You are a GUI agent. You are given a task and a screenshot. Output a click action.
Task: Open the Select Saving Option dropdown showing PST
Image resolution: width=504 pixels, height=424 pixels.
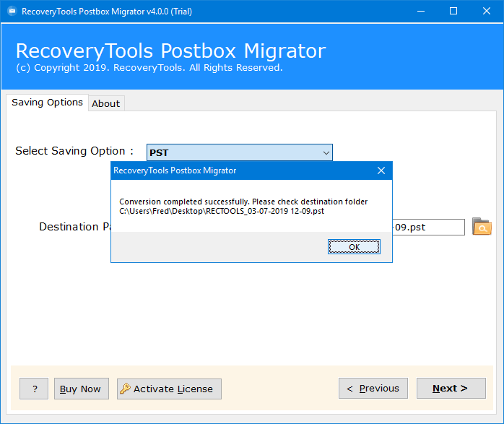[x=240, y=152]
